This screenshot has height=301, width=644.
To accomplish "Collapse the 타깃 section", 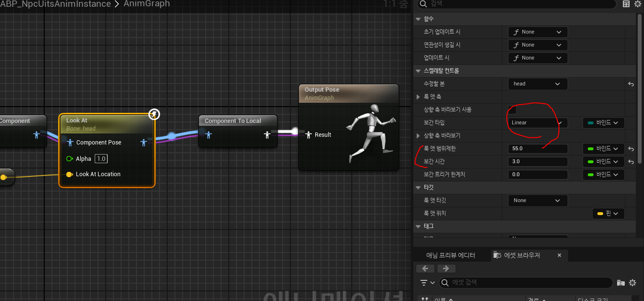I will click(418, 187).
